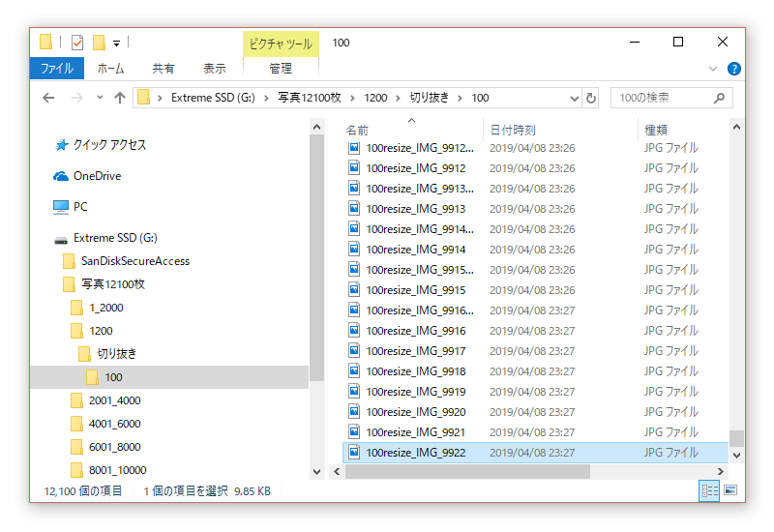
Task: Refresh the folder with the refresh button
Action: click(x=591, y=99)
